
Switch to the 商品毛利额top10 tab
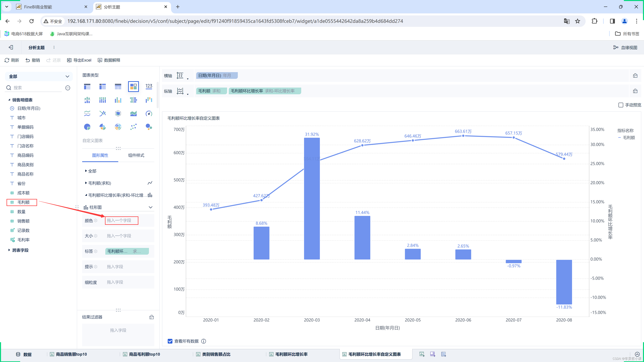click(144, 354)
